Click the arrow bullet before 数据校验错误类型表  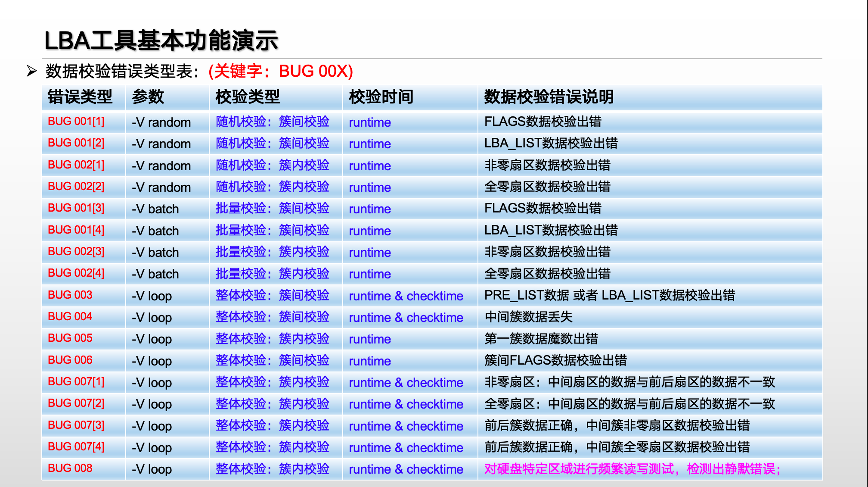[x=31, y=71]
